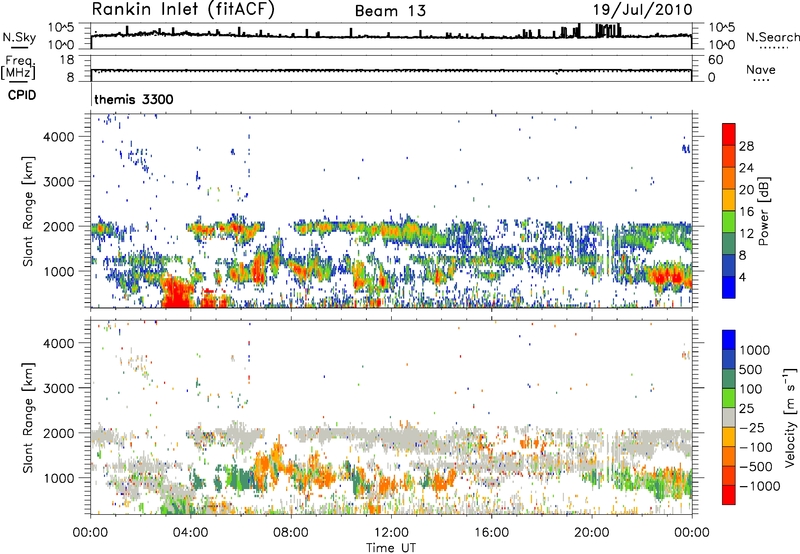Click the blue top of velocity colorbar

tap(729, 340)
